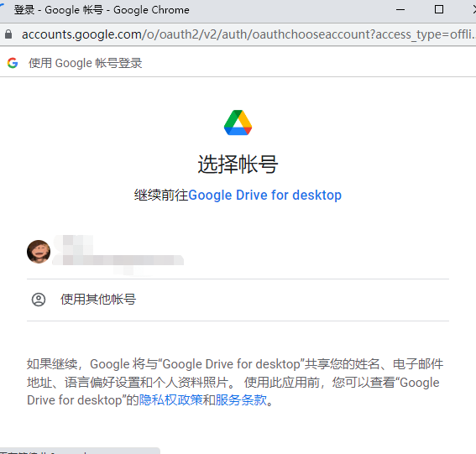Open the 服务条款 link
476x454 pixels.
[241, 400]
